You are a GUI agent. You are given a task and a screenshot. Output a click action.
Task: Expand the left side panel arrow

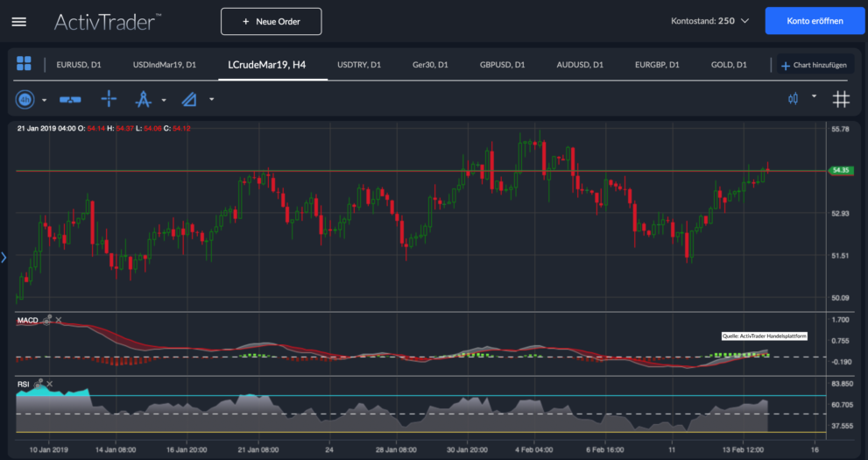point(4,257)
